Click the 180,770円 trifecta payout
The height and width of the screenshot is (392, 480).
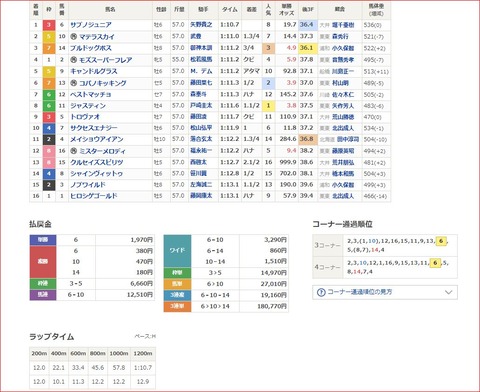point(272,306)
